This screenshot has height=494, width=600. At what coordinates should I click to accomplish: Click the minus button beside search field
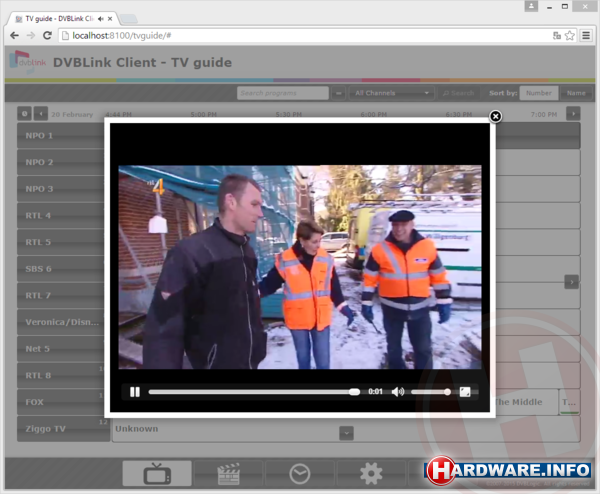point(338,93)
